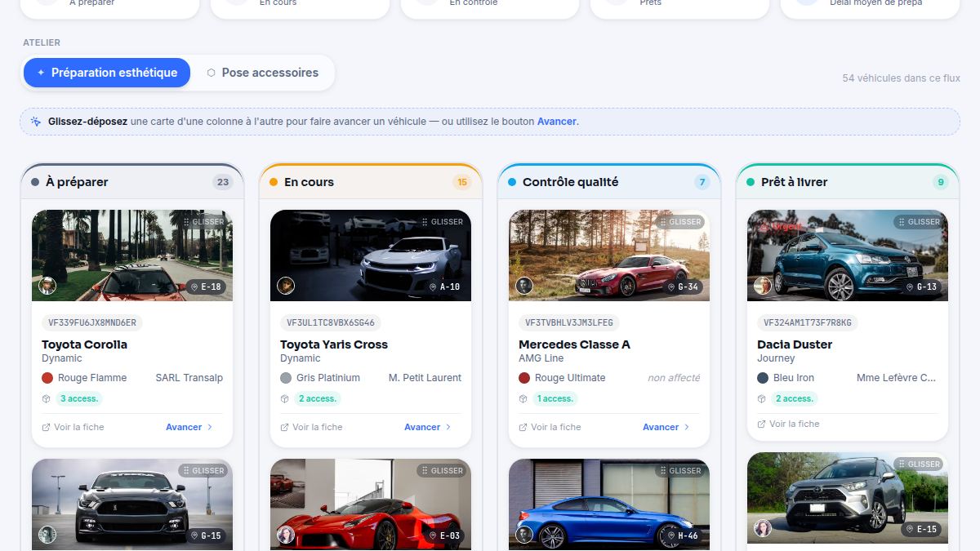The image size is (980, 551).
Task: Click the Gris Platinium color dot
Action: (286, 378)
